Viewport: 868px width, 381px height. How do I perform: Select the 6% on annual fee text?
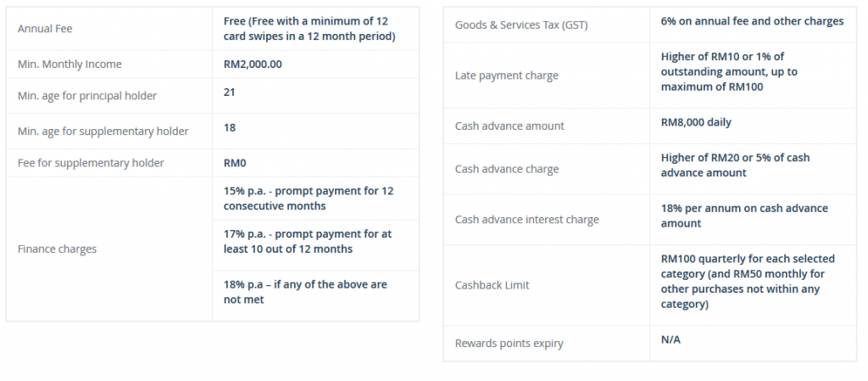click(x=753, y=21)
